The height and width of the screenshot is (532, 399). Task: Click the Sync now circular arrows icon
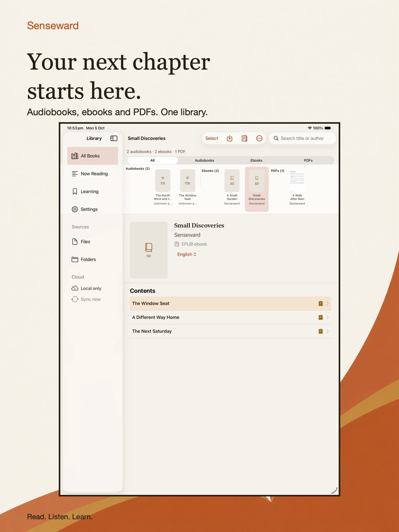tap(75, 299)
